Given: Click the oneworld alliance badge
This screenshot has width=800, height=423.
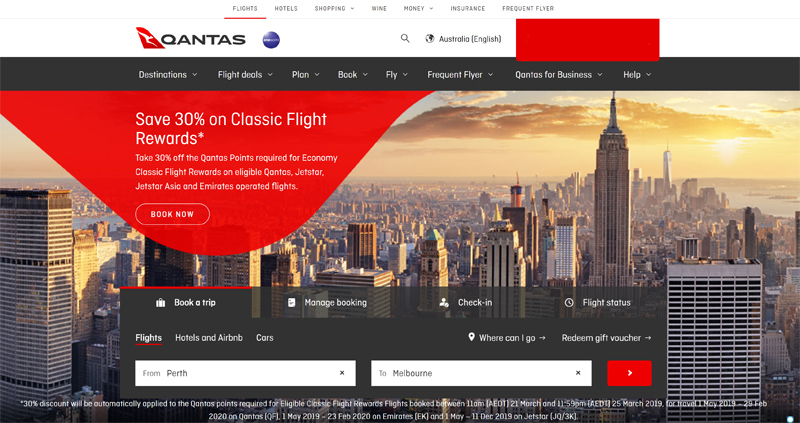Looking at the screenshot, I should coord(271,40).
